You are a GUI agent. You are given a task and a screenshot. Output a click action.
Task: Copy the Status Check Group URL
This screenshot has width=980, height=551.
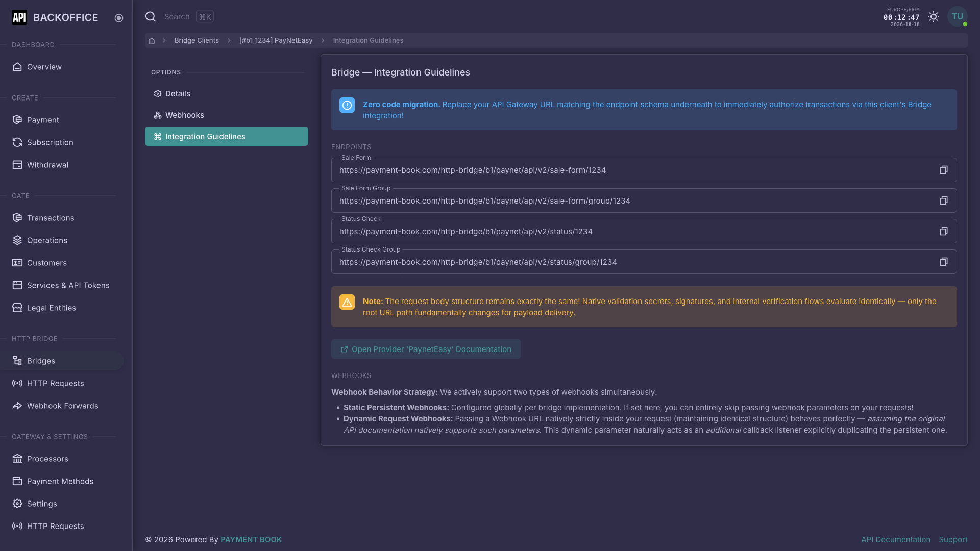coord(943,262)
